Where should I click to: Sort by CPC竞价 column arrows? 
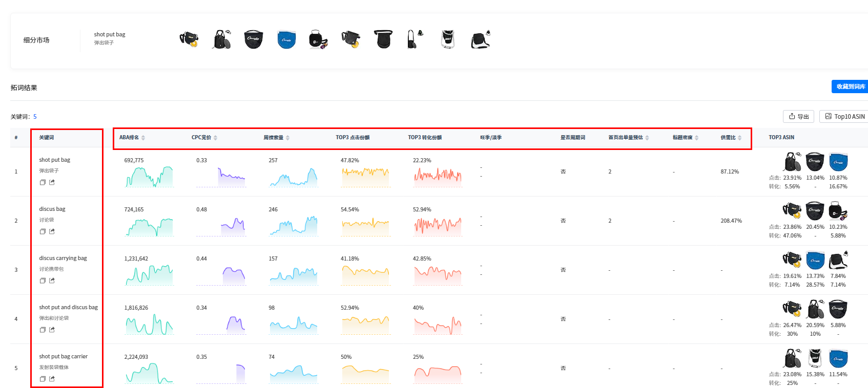pyautogui.click(x=216, y=138)
